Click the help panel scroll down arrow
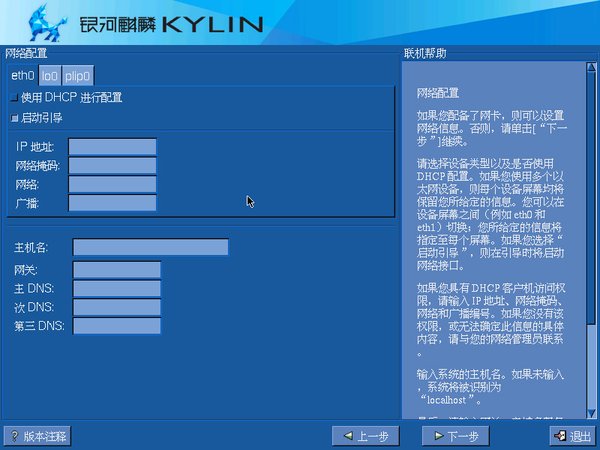Viewport: 600px width, 450px height. coord(591,413)
